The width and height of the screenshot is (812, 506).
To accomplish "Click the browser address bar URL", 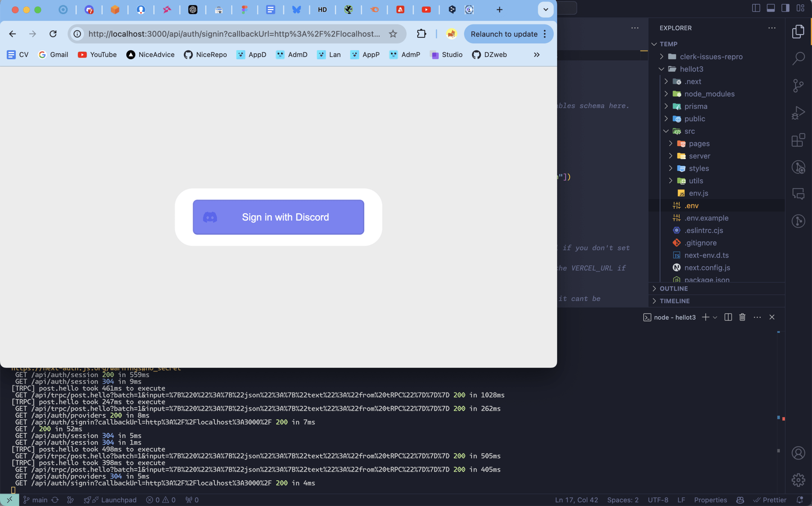I will (x=234, y=34).
